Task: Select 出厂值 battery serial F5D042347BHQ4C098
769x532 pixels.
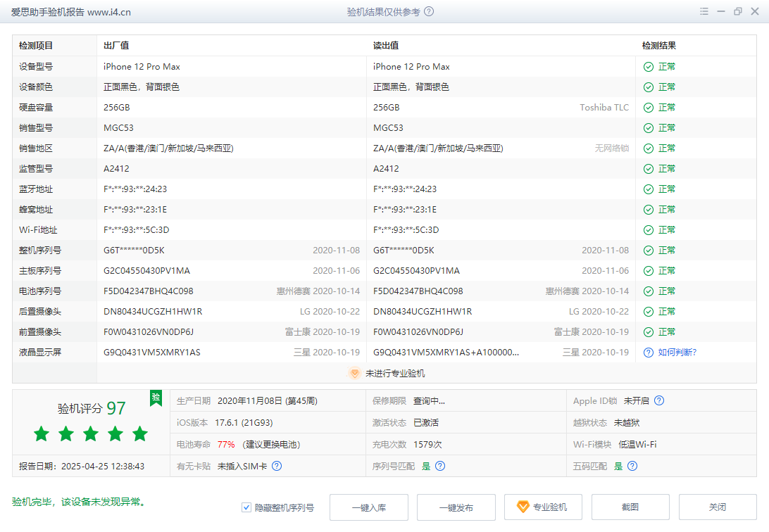Action: 149,291
